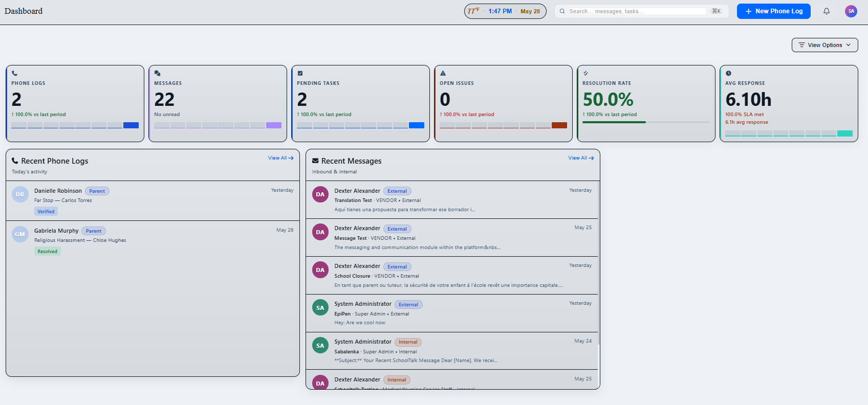Click the keyboard shortcut hint in search

(717, 11)
